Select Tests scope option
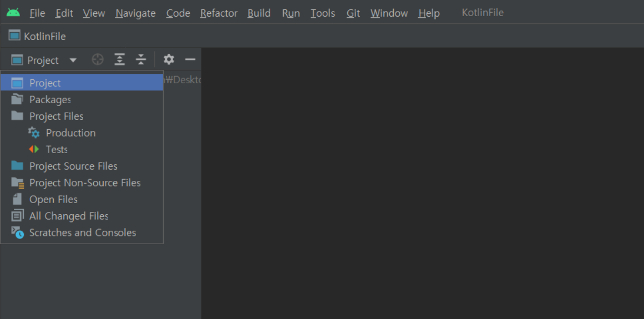644x319 pixels. coord(82,149)
